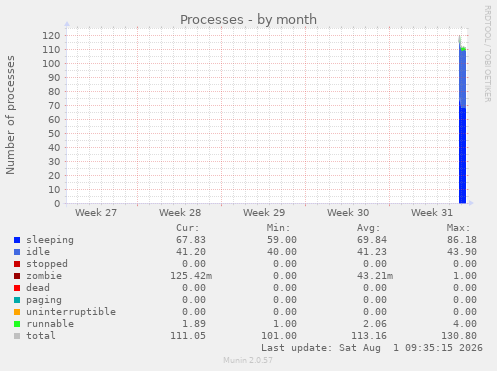This screenshot has height=371, width=497.
Task: Click zombie average value 43.21m
Action: click(375, 276)
